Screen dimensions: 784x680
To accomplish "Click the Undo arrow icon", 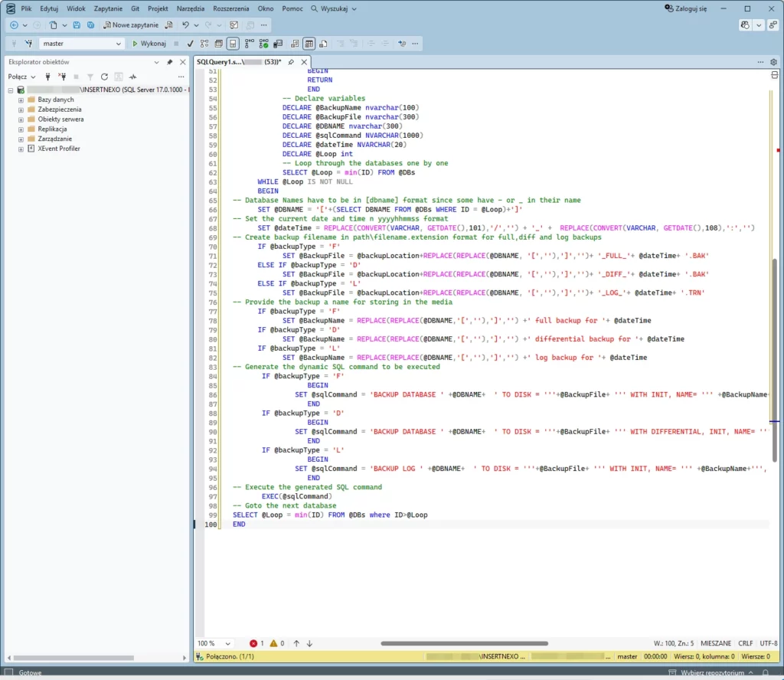I will 185,25.
